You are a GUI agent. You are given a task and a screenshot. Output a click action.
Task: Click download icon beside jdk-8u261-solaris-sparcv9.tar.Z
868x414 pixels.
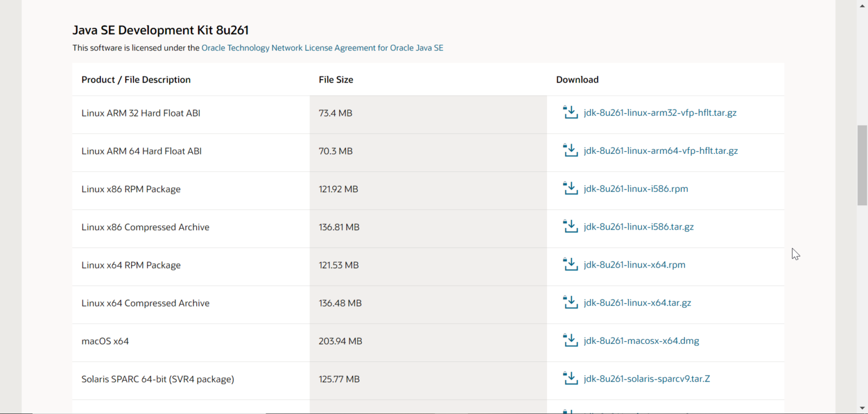click(570, 377)
